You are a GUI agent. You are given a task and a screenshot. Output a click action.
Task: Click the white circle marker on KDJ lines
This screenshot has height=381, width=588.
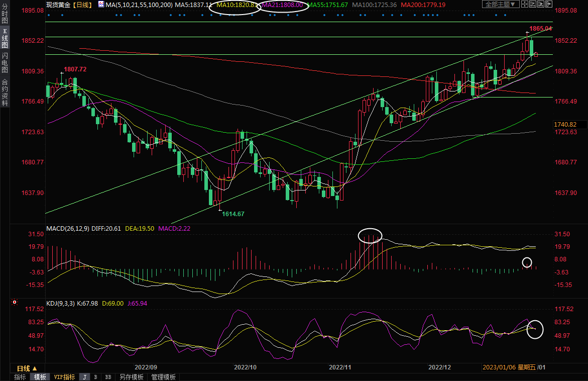[535, 329]
